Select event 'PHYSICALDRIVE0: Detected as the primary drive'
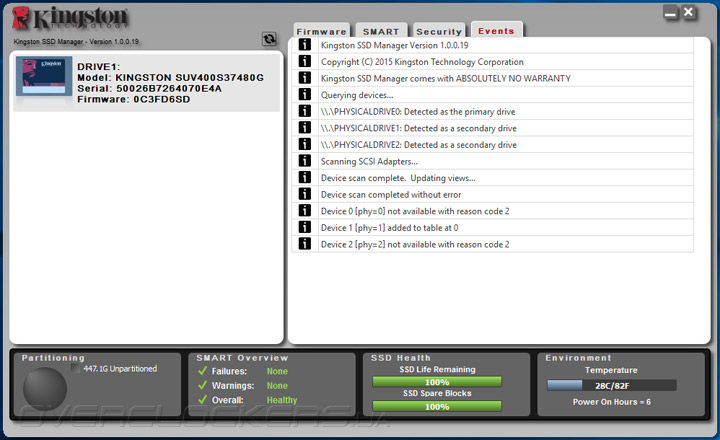Viewport: 720px width, 440px height. click(418, 112)
